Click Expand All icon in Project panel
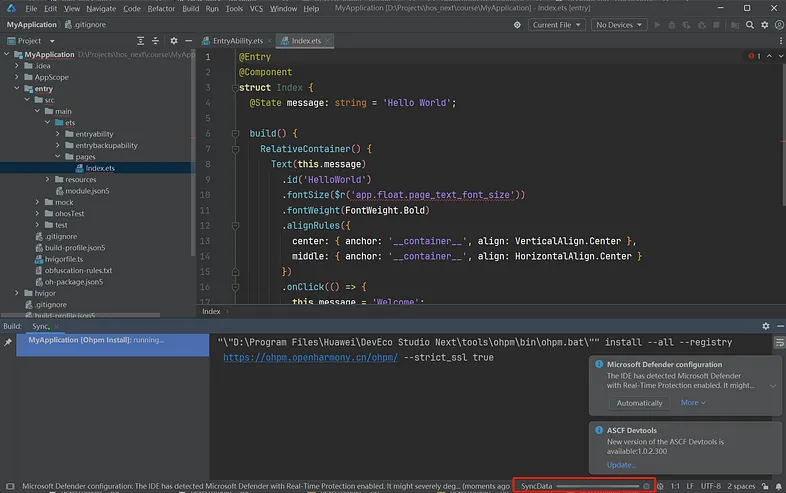 pyautogui.click(x=140, y=41)
